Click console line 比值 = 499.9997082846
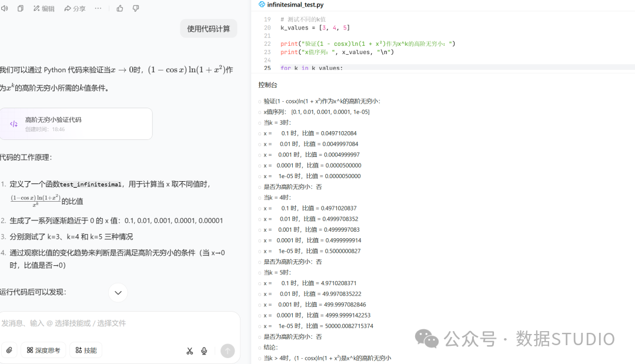The image size is (635, 364). pyautogui.click(x=315, y=305)
